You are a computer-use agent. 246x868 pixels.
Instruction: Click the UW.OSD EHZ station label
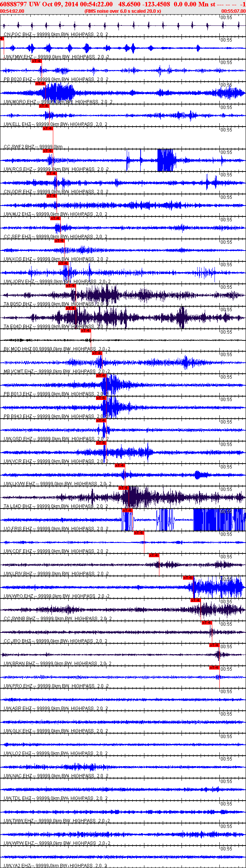click(56, 439)
